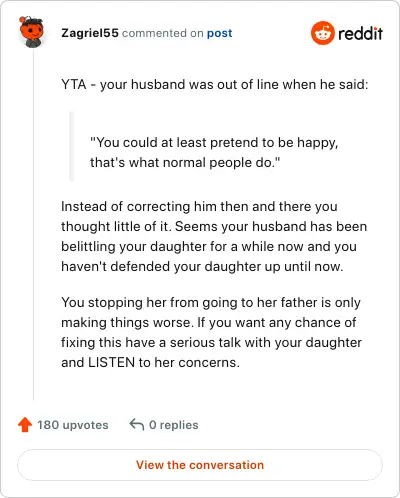Open the 0 replies label
400x498 pixels.
(x=173, y=425)
